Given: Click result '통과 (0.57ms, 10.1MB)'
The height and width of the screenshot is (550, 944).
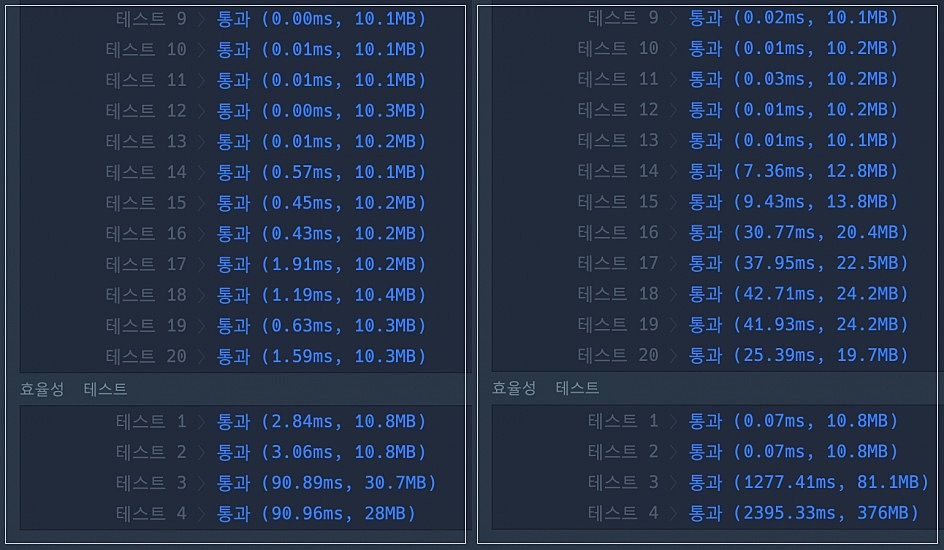Looking at the screenshot, I should (321, 172).
